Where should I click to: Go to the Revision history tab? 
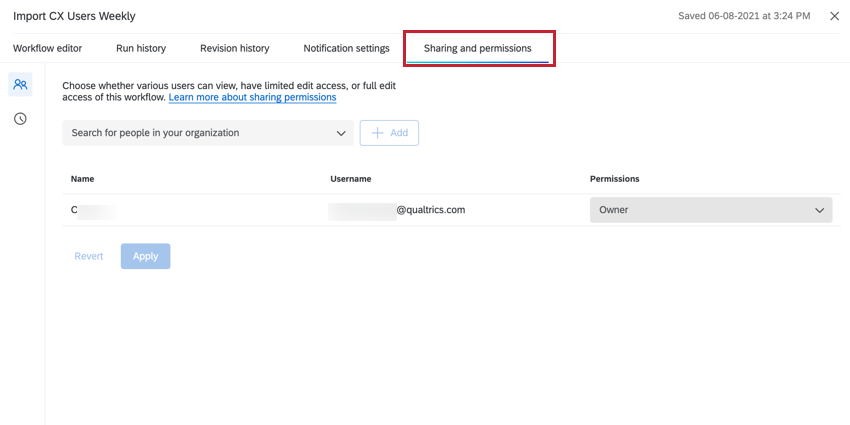pyautogui.click(x=234, y=48)
